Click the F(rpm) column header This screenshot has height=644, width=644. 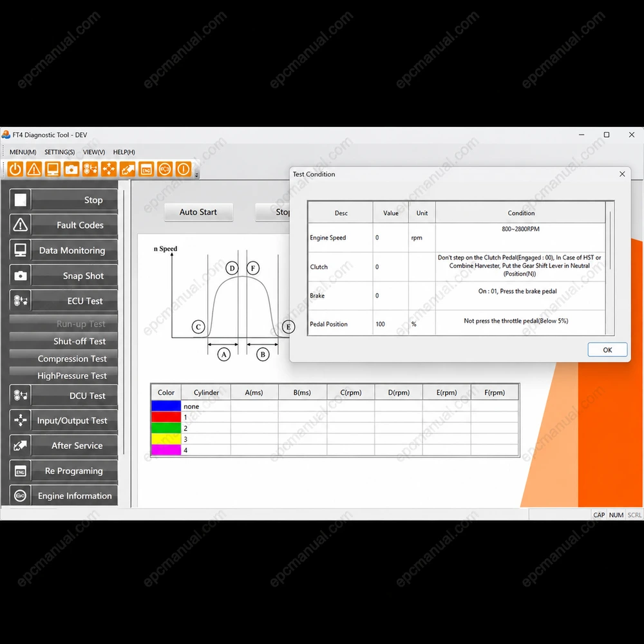coord(495,392)
